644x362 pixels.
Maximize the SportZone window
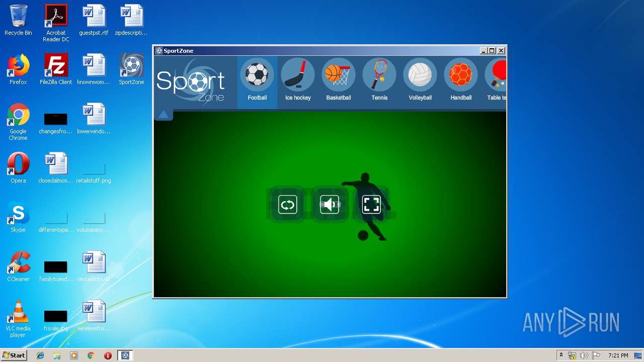point(492,51)
